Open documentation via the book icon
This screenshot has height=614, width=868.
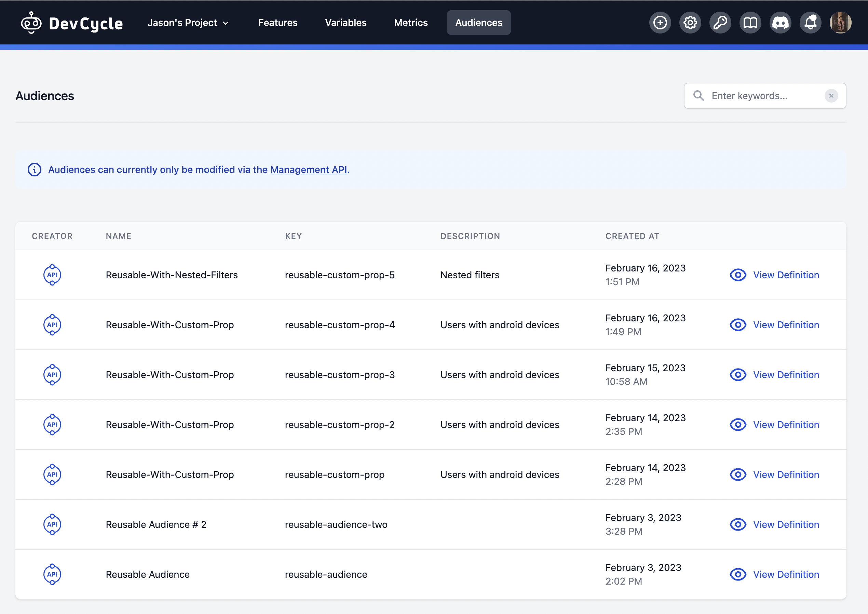pos(750,23)
